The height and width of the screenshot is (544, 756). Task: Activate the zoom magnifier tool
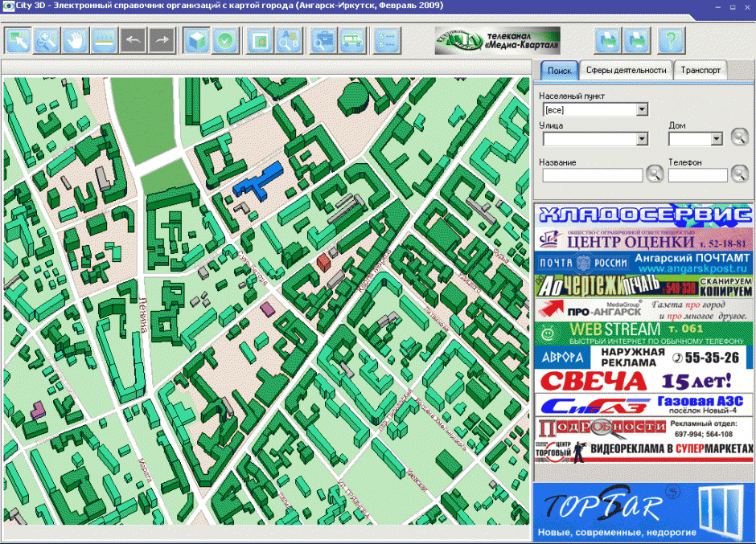pos(47,40)
